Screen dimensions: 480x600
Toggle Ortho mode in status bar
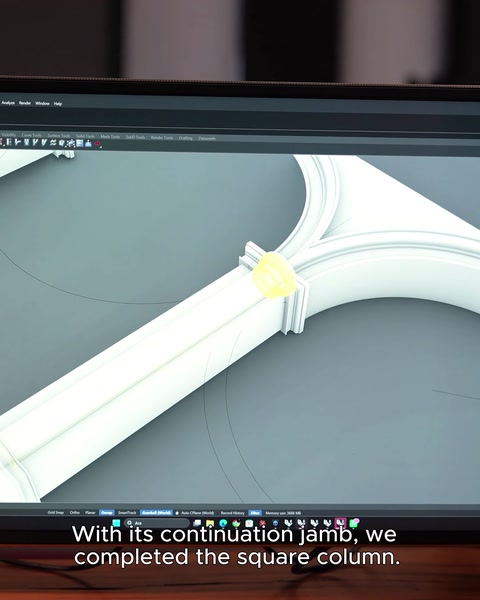(x=75, y=512)
